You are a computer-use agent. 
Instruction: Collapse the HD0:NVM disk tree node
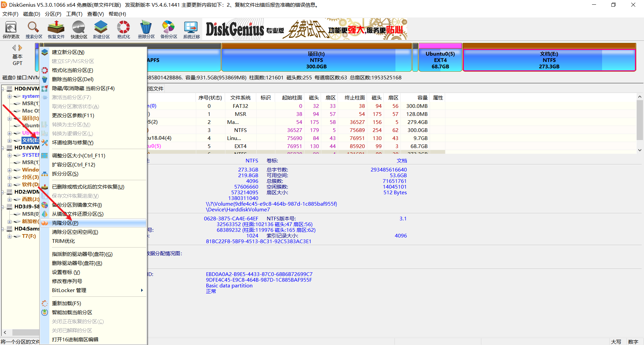[3, 89]
